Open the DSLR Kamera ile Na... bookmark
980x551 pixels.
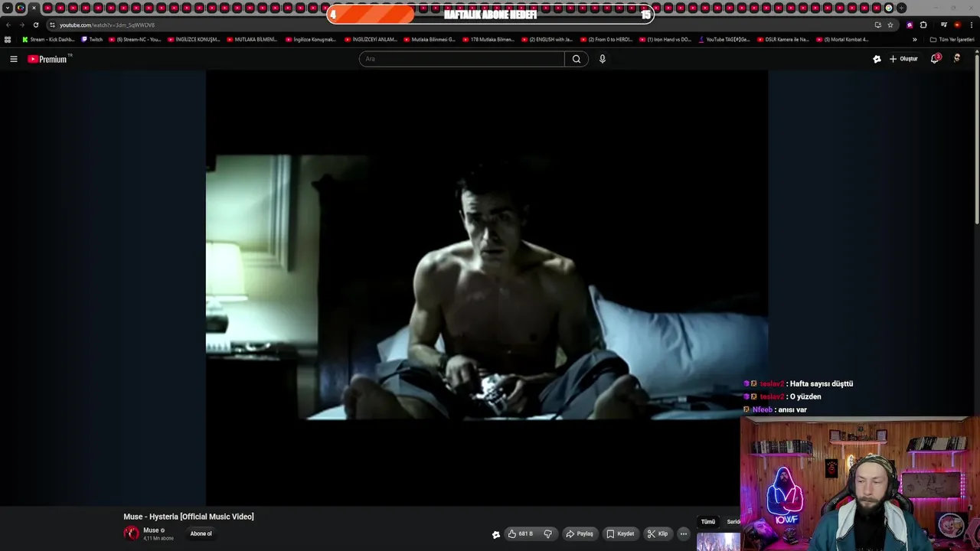[x=782, y=39]
